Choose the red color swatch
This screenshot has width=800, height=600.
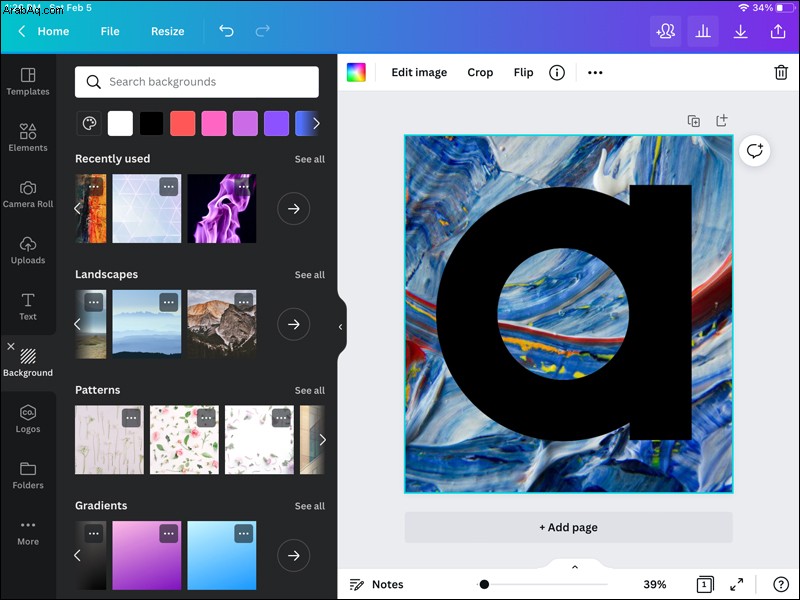click(x=183, y=123)
